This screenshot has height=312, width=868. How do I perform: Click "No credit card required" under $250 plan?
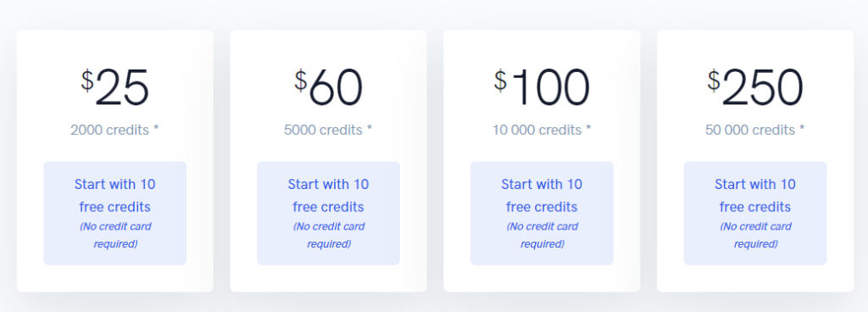[755, 235]
